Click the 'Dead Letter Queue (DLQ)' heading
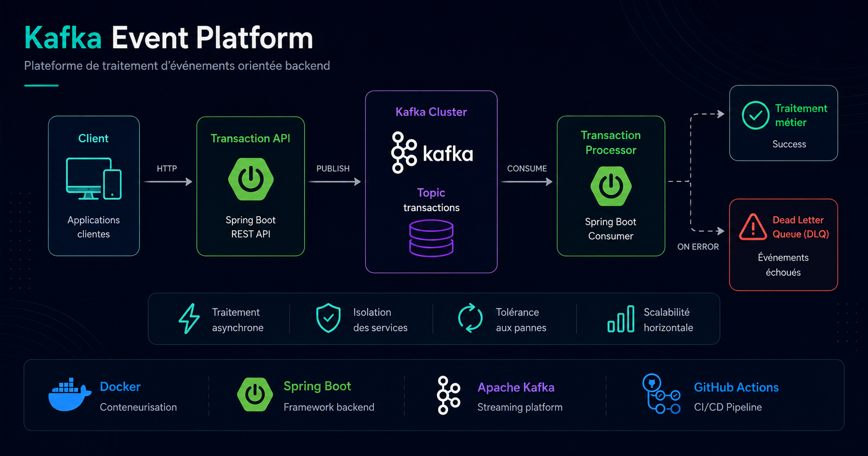This screenshot has height=456, width=868. (x=801, y=227)
